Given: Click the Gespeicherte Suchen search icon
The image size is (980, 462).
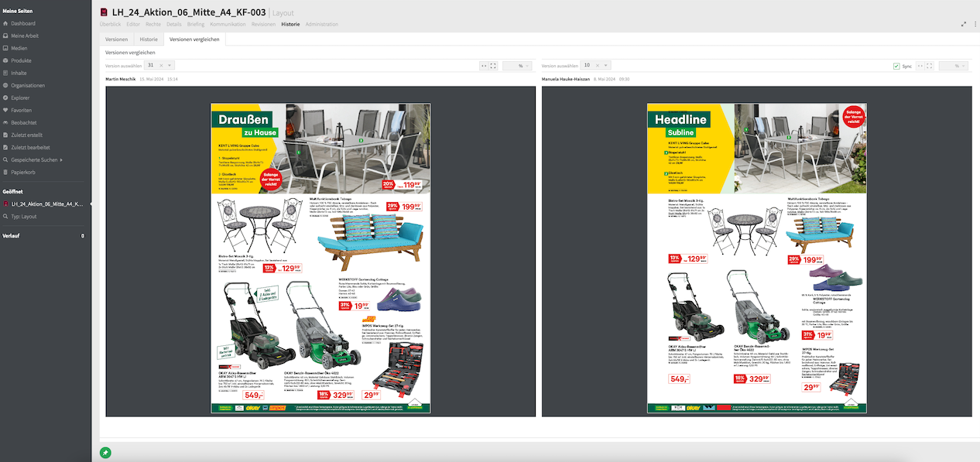Looking at the screenshot, I should 5,159.
